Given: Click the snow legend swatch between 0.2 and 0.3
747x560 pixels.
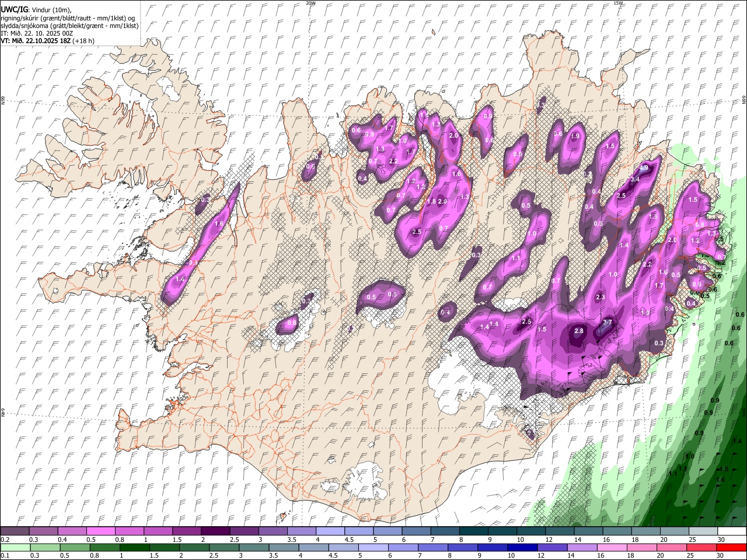Looking at the screenshot, I should 14,531.
